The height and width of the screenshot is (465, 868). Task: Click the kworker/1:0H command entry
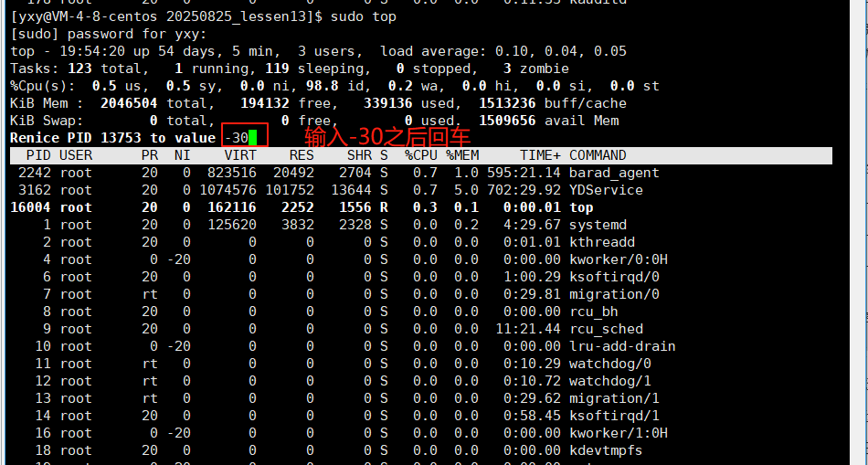click(619, 433)
